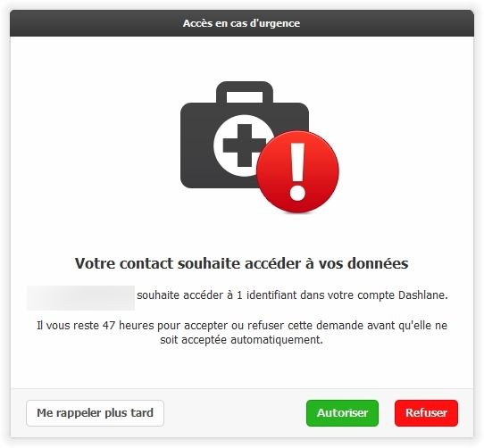Click the sentence mentioning compte Dashlane
The width and height of the screenshot is (484, 448).
292,295
